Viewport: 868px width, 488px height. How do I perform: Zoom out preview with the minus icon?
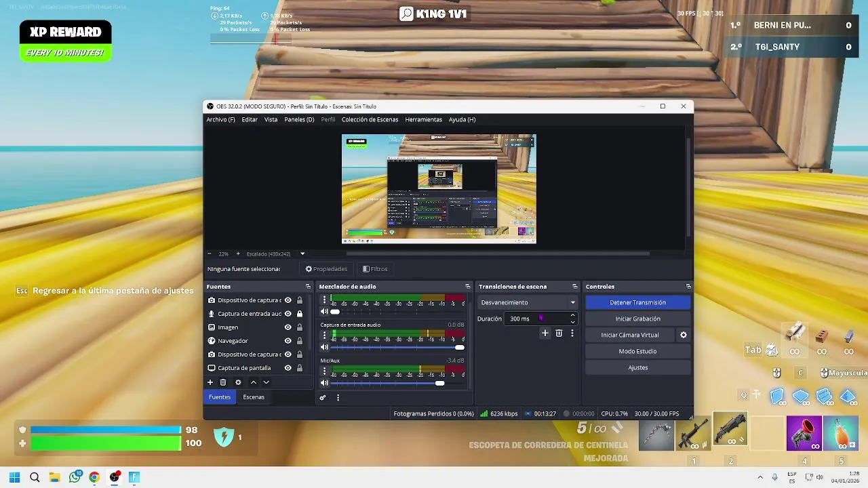[x=210, y=253]
